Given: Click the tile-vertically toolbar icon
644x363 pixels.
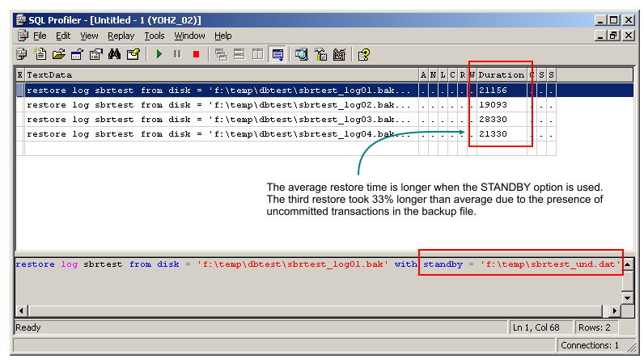Looking at the screenshot, I should 258,54.
